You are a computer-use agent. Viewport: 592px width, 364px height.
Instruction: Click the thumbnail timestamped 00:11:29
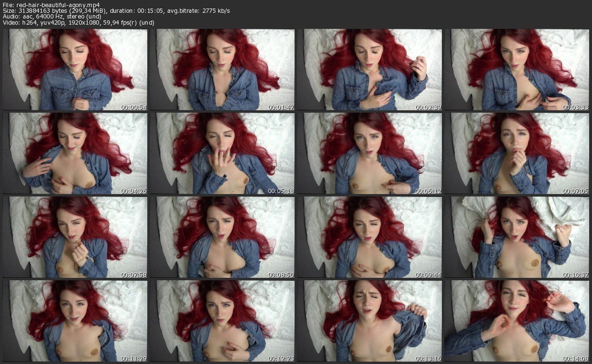point(75,320)
